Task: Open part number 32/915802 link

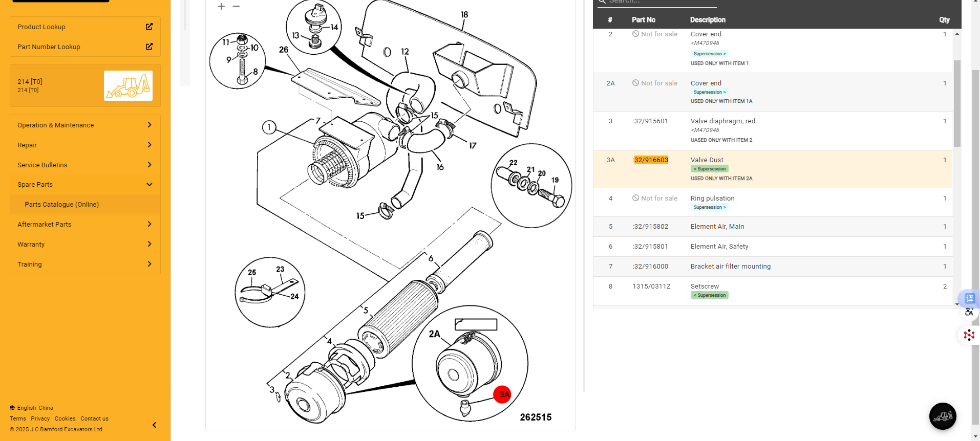Action: [x=651, y=227]
